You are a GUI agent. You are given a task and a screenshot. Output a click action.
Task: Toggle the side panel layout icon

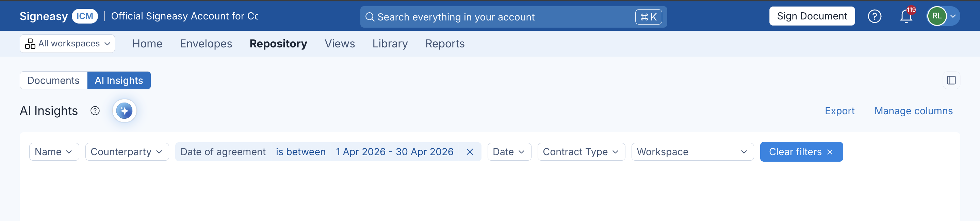[x=951, y=80]
